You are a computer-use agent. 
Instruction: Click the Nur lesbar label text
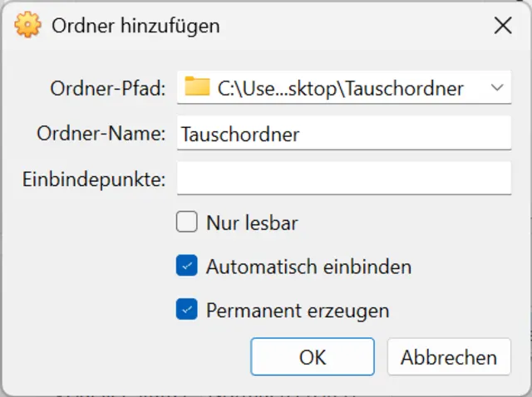(x=252, y=223)
